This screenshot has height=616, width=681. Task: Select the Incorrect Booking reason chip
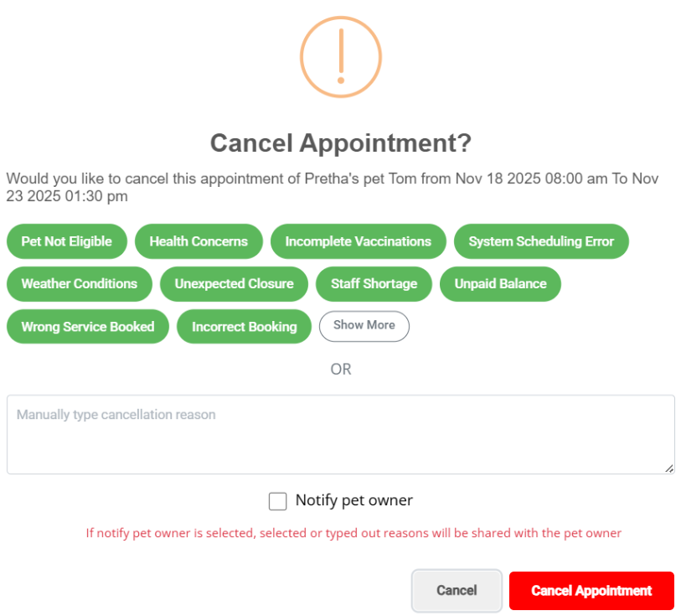244,326
